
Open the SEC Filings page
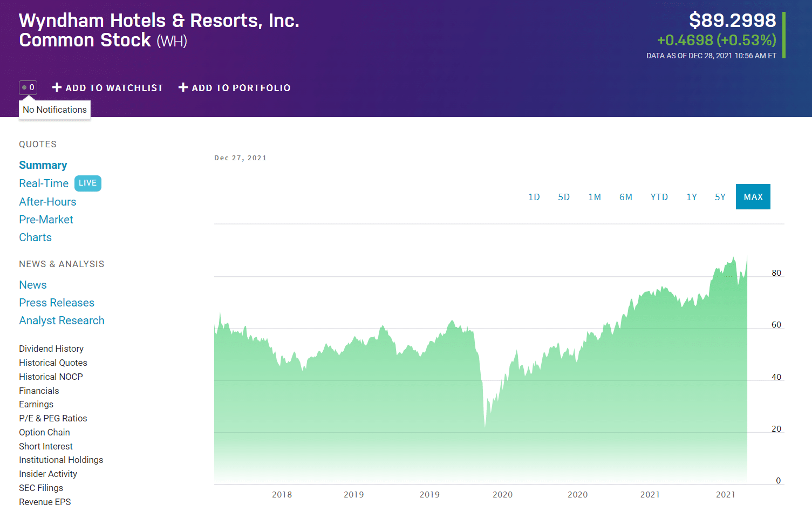(x=41, y=488)
